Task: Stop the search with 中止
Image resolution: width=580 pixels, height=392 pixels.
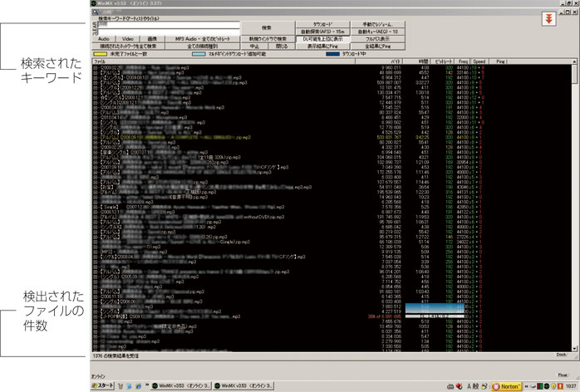Action: pyautogui.click(x=254, y=47)
